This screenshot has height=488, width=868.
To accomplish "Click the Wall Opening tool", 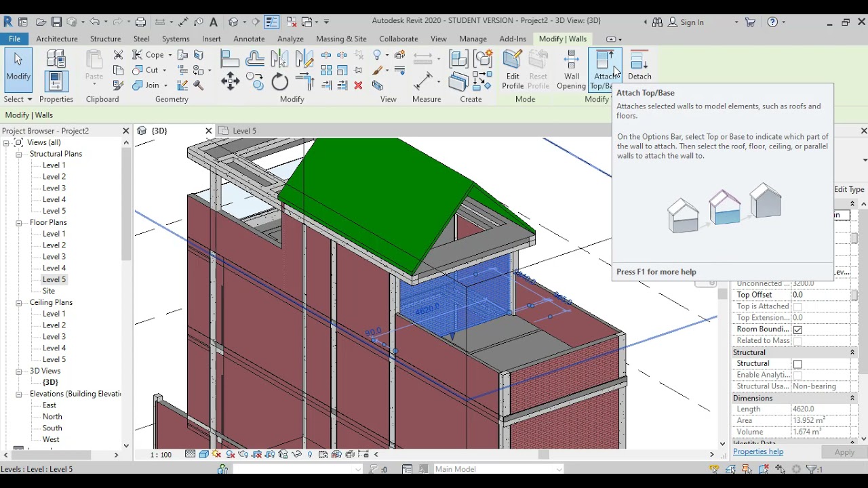I will (571, 70).
